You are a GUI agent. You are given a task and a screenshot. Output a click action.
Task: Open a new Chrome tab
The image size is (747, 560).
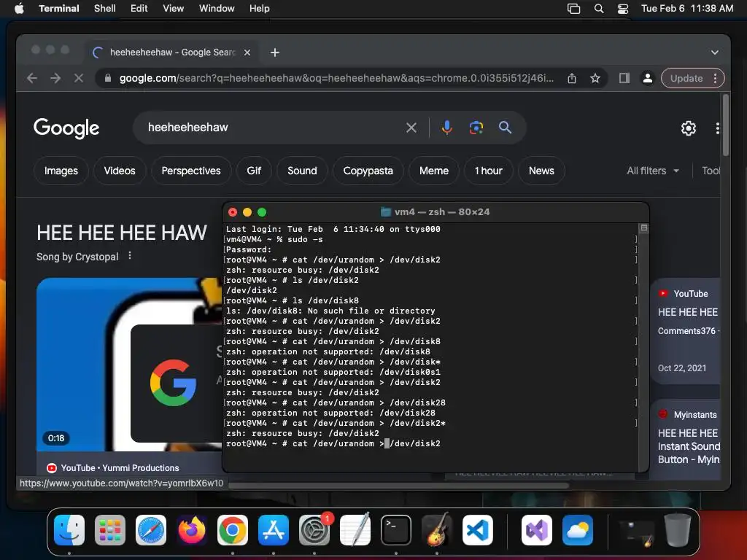pos(275,52)
